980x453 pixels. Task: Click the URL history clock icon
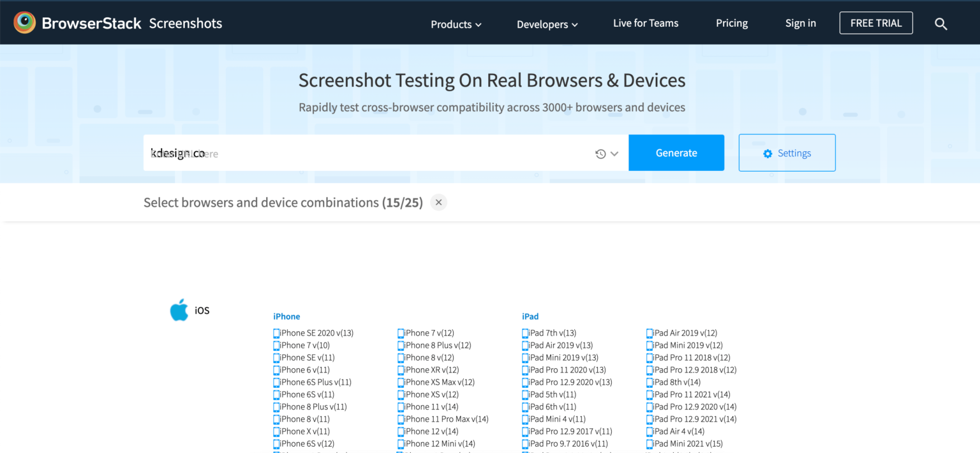pyautogui.click(x=600, y=154)
